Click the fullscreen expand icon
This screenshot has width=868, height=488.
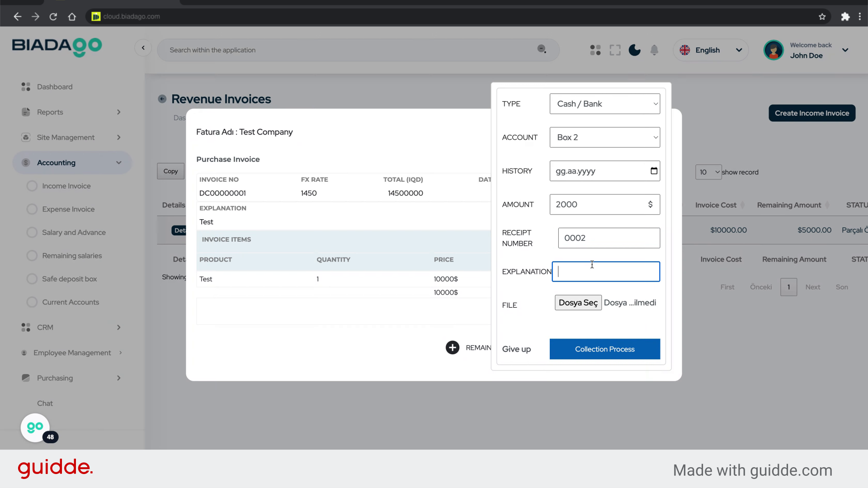615,50
